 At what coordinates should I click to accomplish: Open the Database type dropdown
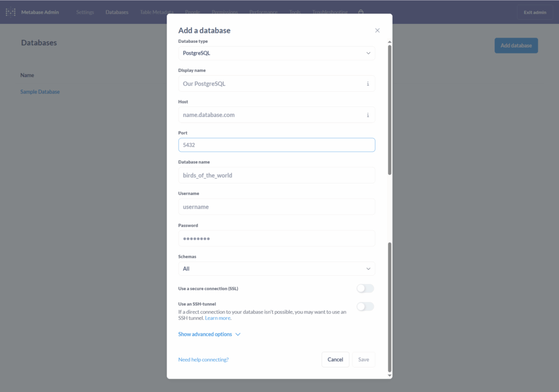(x=276, y=53)
